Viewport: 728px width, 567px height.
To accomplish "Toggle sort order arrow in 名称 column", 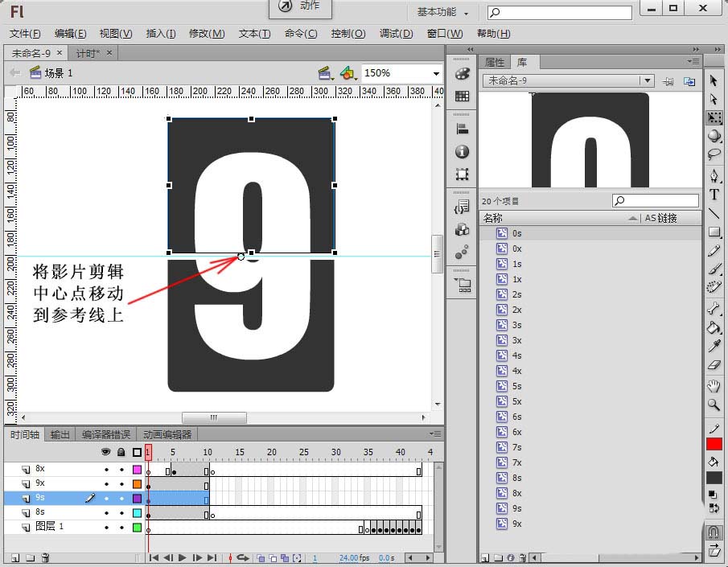I will (x=632, y=218).
